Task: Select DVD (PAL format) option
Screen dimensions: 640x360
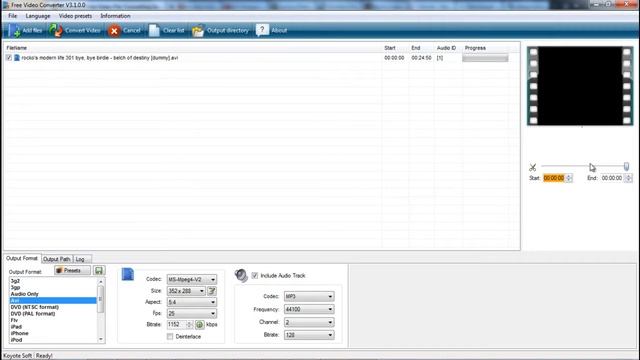Action: pos(53,313)
